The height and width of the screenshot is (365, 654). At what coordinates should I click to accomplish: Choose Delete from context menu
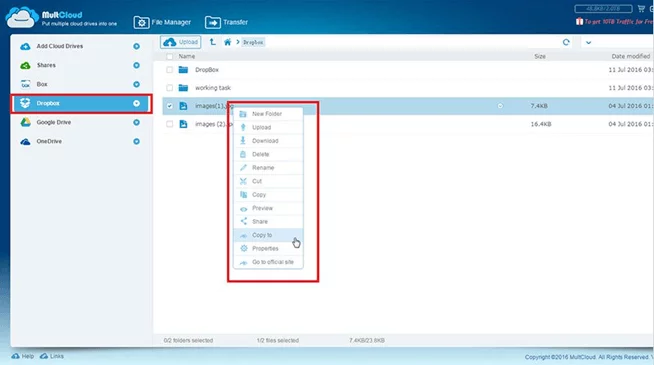tap(268, 154)
